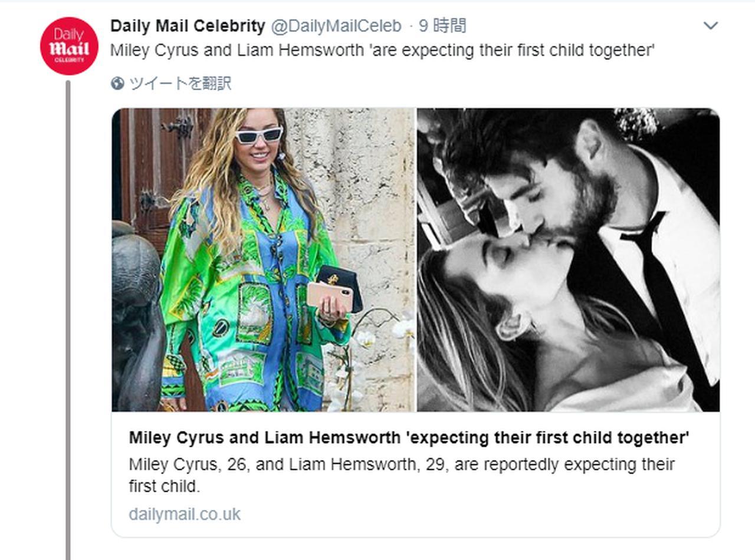Open the "9 時間" tweet timestamp
The height and width of the screenshot is (560, 755).
(x=442, y=26)
